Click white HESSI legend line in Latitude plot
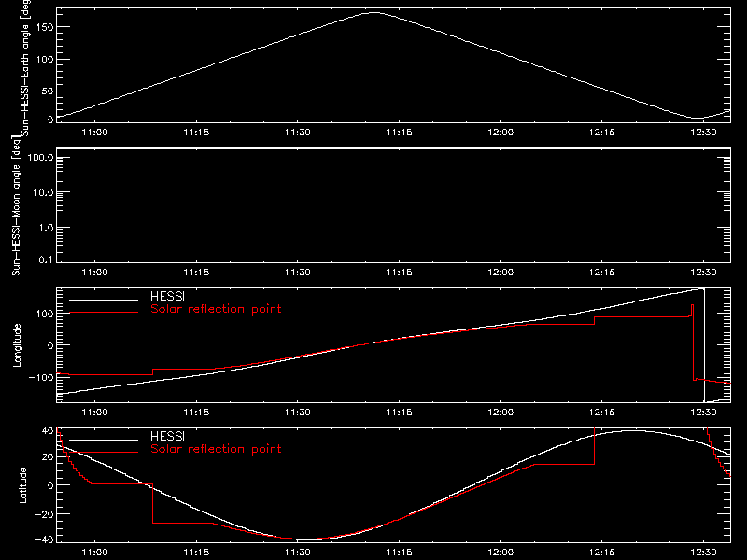The height and width of the screenshot is (560, 747). tap(104, 440)
